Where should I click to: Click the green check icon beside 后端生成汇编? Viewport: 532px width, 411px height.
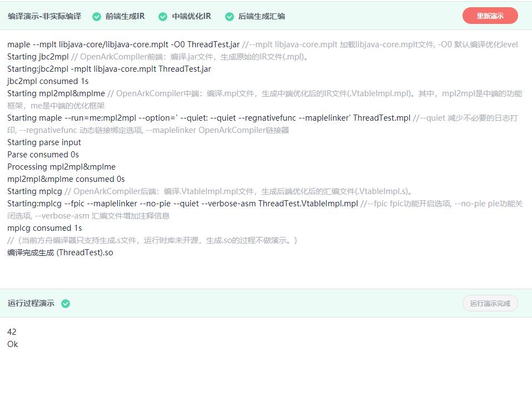(x=229, y=17)
